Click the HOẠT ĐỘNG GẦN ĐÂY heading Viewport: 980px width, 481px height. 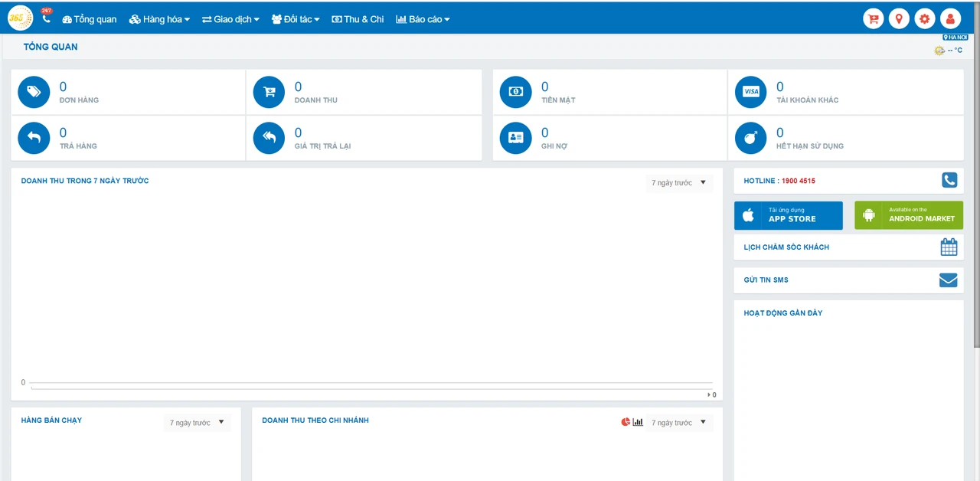pyautogui.click(x=783, y=313)
